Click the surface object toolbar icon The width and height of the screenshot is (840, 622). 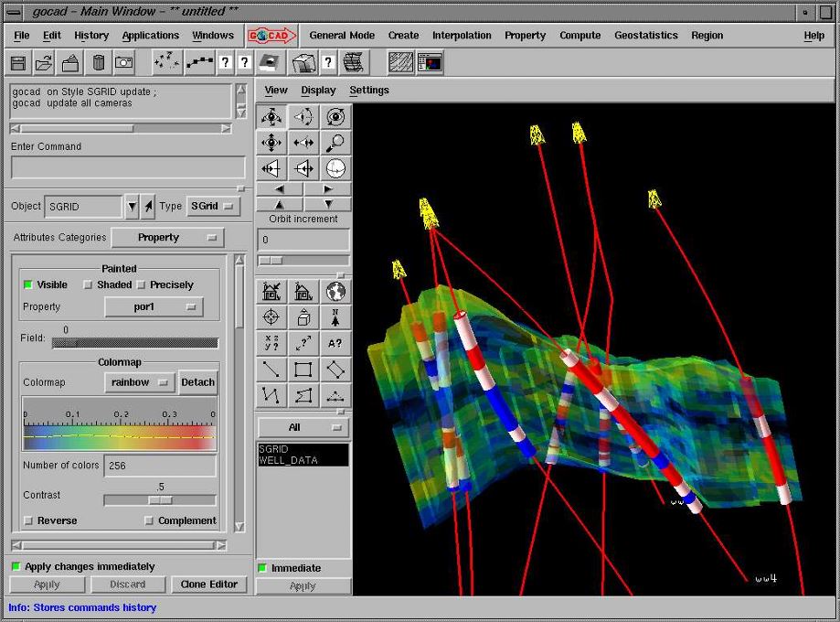(270, 63)
